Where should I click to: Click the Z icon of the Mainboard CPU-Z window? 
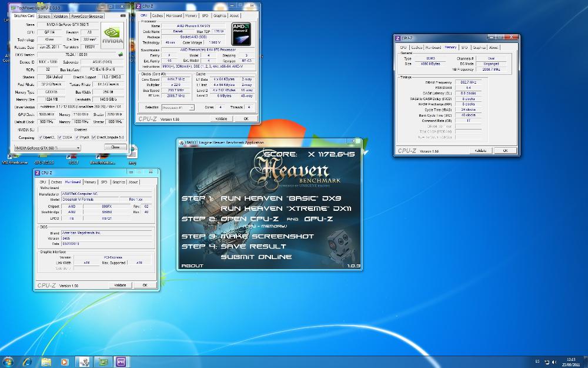(37, 173)
